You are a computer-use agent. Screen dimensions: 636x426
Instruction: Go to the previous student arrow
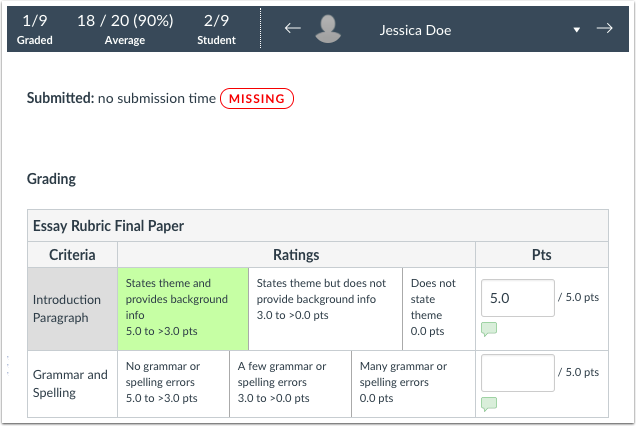coord(292,29)
